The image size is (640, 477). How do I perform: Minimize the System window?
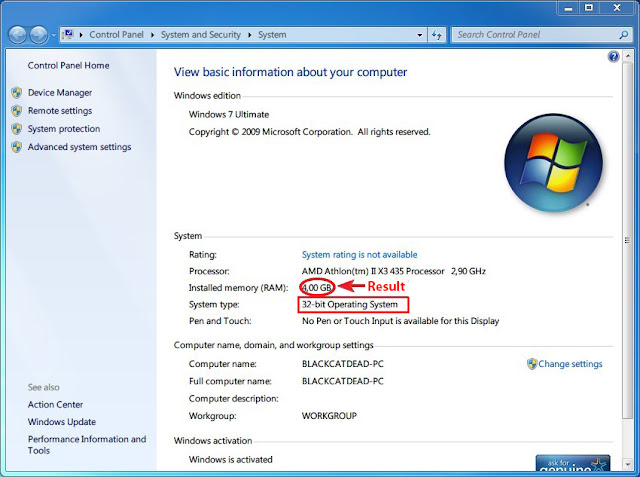coord(569,8)
